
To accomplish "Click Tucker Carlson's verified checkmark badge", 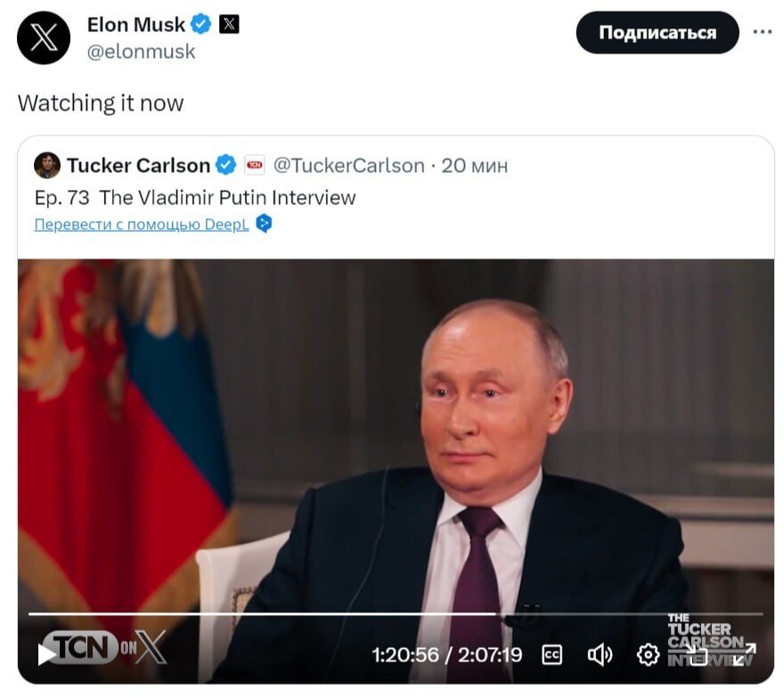I will point(224,165).
